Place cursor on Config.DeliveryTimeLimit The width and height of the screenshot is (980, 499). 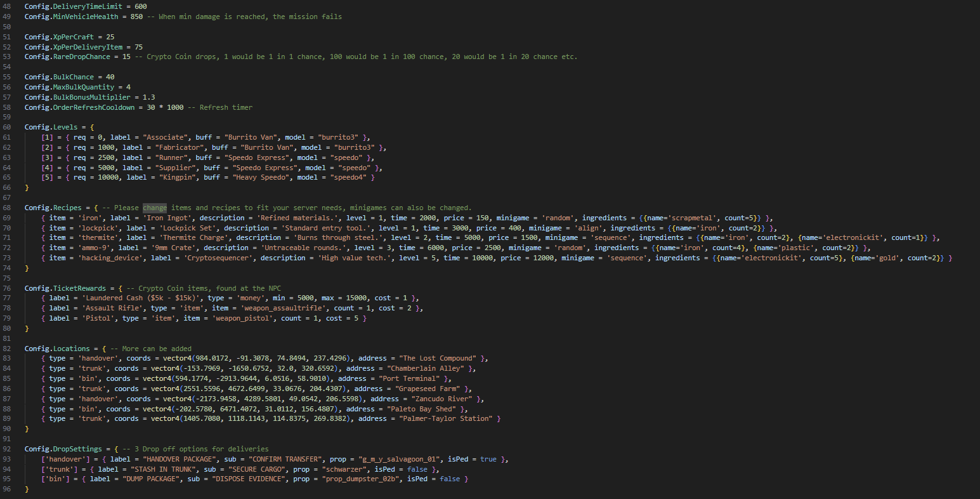point(74,6)
